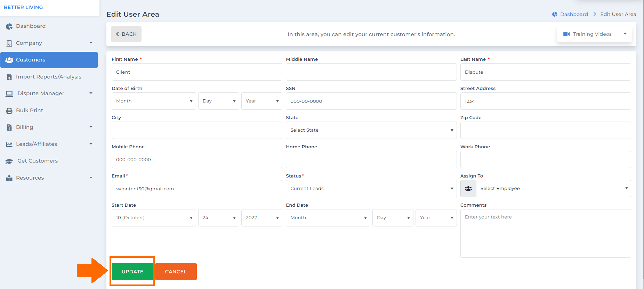Screen dimensions: 644x289
Task: Click the Work Phone input field
Action: click(x=546, y=159)
